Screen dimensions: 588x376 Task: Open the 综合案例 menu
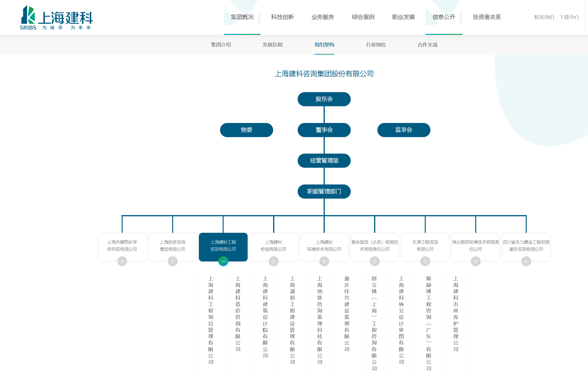363,17
